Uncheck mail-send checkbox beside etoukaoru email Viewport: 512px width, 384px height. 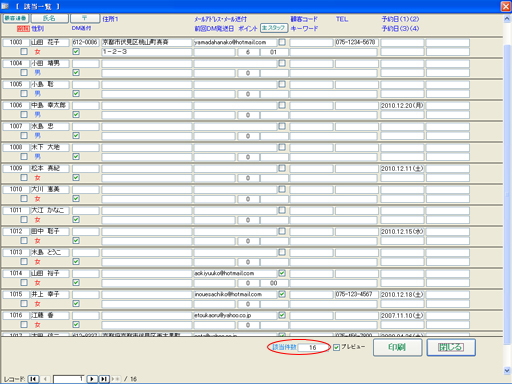(x=282, y=315)
